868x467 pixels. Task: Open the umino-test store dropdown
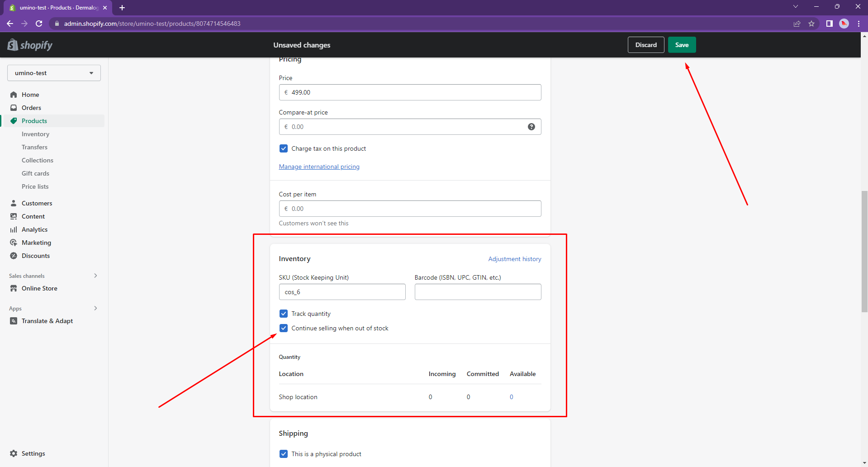(54, 73)
